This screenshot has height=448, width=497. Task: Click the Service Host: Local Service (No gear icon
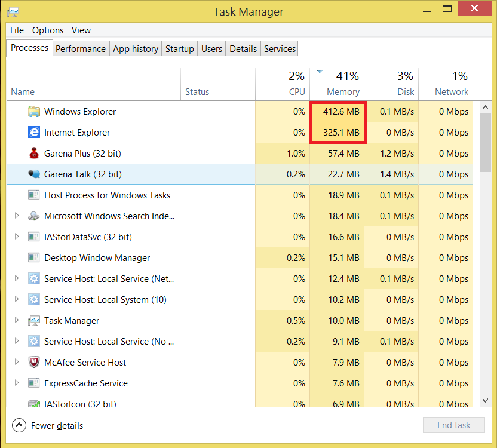coord(34,342)
